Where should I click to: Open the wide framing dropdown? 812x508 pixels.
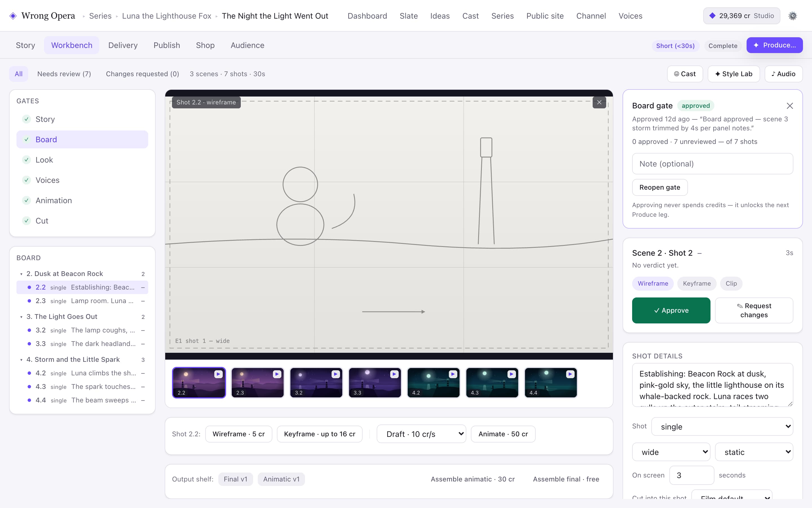671,452
